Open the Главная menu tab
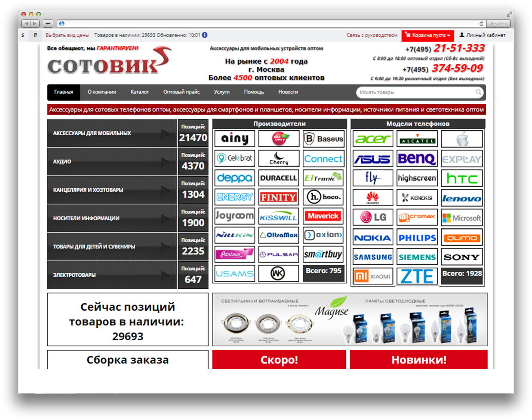Image resolution: width=532 pixels, height=420 pixels. (64, 92)
